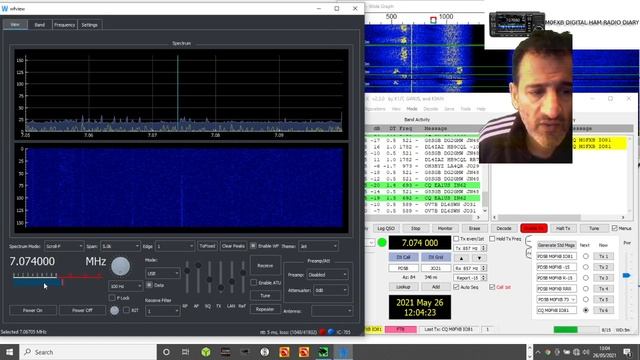Viewport: 640px width, 360px height.
Task: Open Cortana circle icon on taskbar
Action: point(166,352)
